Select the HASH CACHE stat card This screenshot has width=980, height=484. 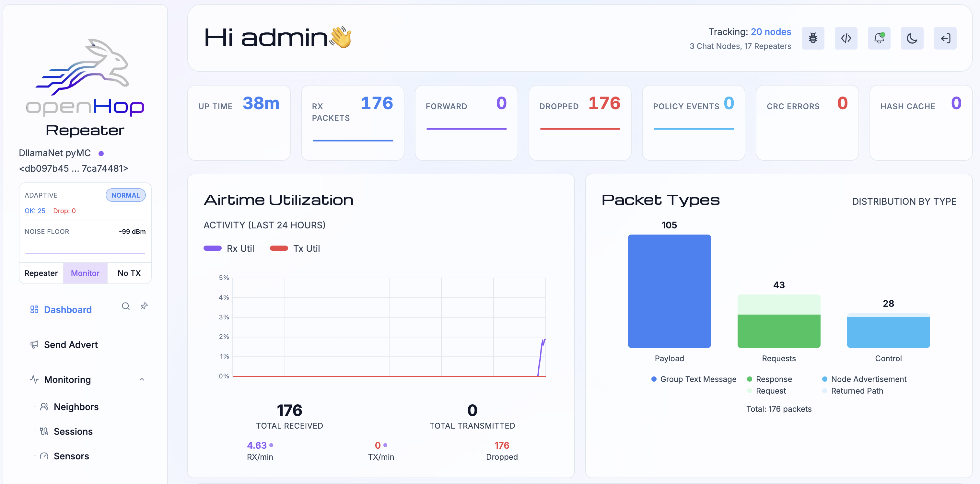click(921, 122)
